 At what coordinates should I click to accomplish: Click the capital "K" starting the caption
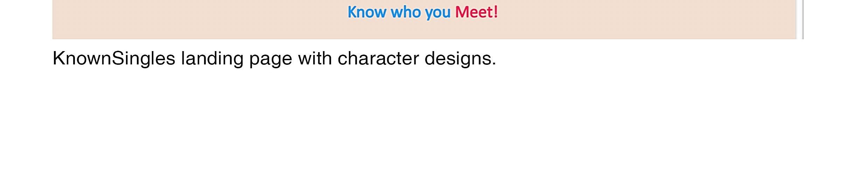tap(58, 58)
